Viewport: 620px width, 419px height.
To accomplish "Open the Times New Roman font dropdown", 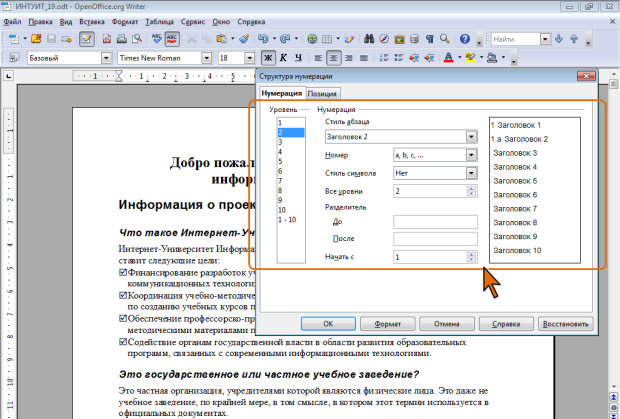I will (x=204, y=58).
